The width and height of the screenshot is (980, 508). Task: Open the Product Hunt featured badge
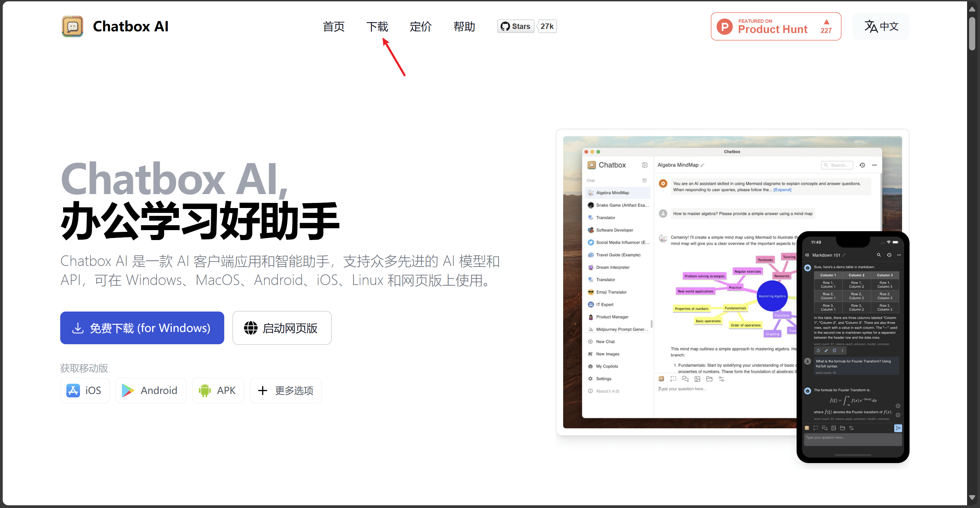coord(775,26)
